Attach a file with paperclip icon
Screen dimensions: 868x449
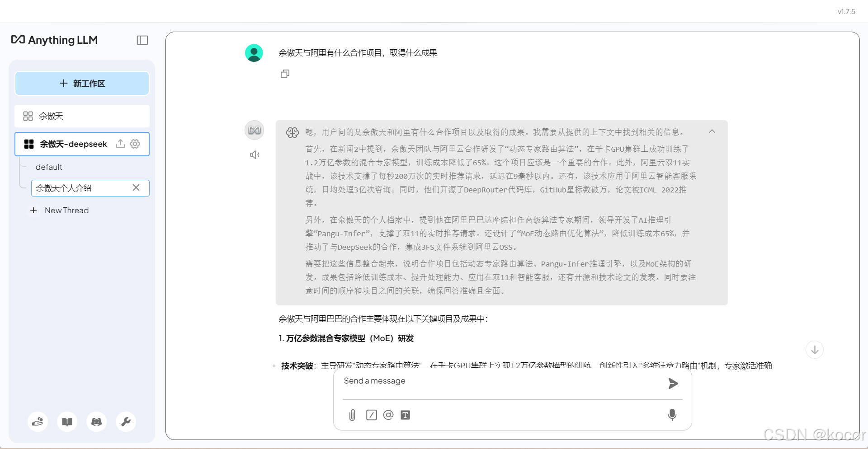(x=352, y=415)
